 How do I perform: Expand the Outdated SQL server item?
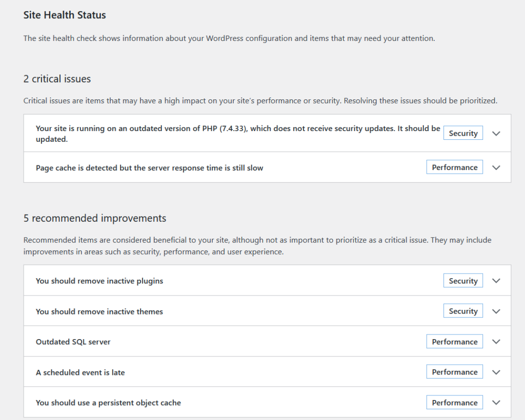[x=496, y=341]
